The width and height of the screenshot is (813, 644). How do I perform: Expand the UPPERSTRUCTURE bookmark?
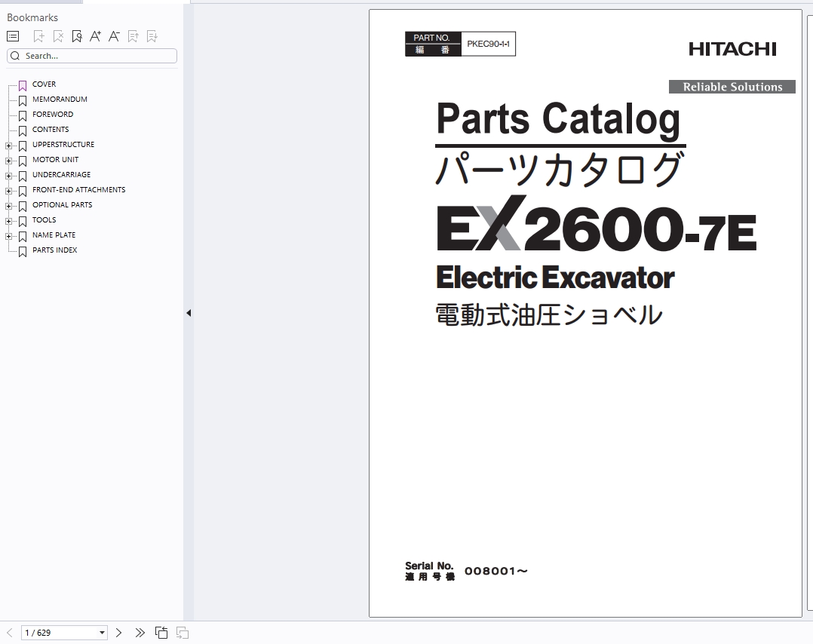coord(8,146)
